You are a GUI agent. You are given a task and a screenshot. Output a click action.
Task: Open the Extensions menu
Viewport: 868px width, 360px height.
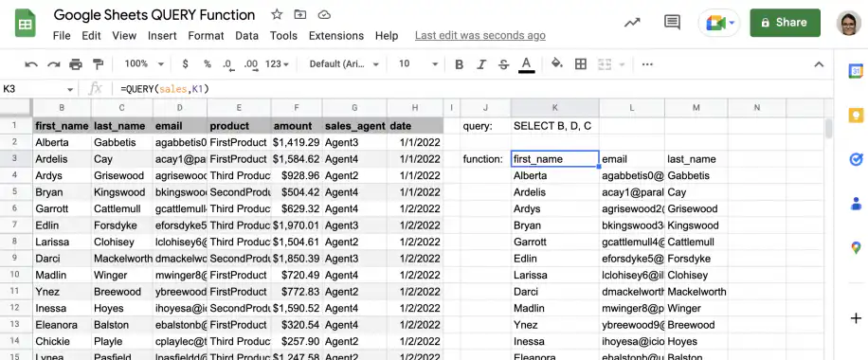point(336,35)
